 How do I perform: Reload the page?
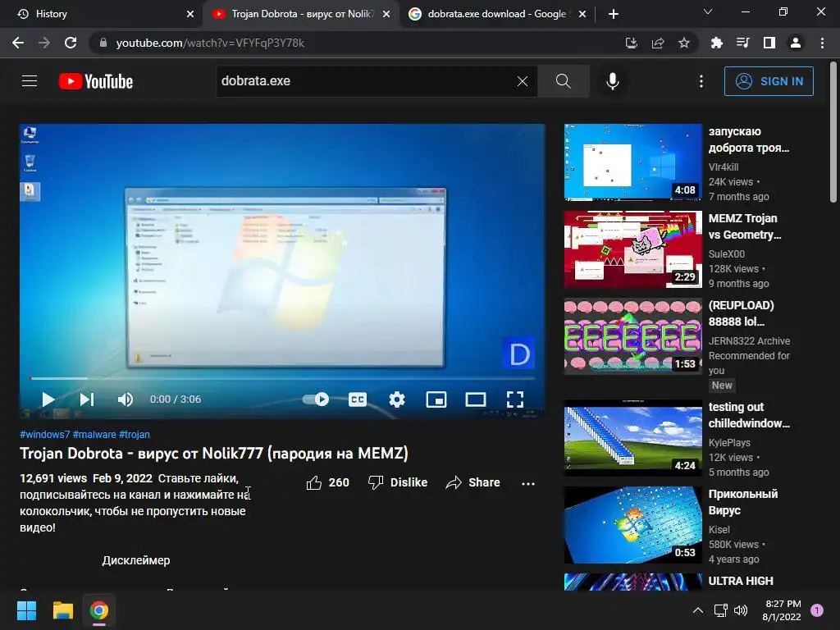coord(71,43)
